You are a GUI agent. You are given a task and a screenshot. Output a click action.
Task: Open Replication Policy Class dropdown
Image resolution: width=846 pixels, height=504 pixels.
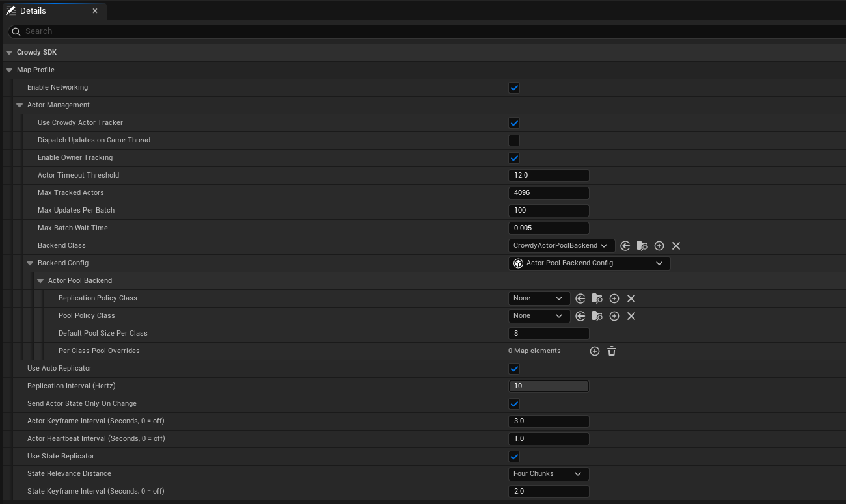pyautogui.click(x=539, y=298)
